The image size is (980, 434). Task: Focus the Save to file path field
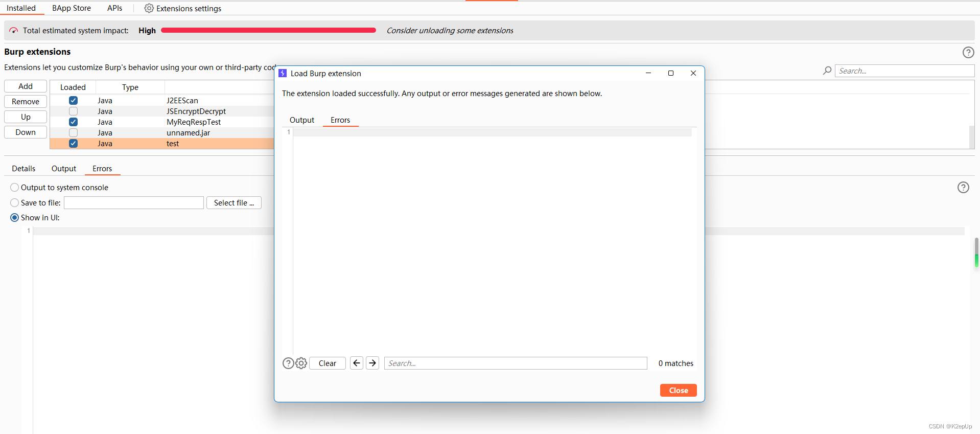pos(134,203)
